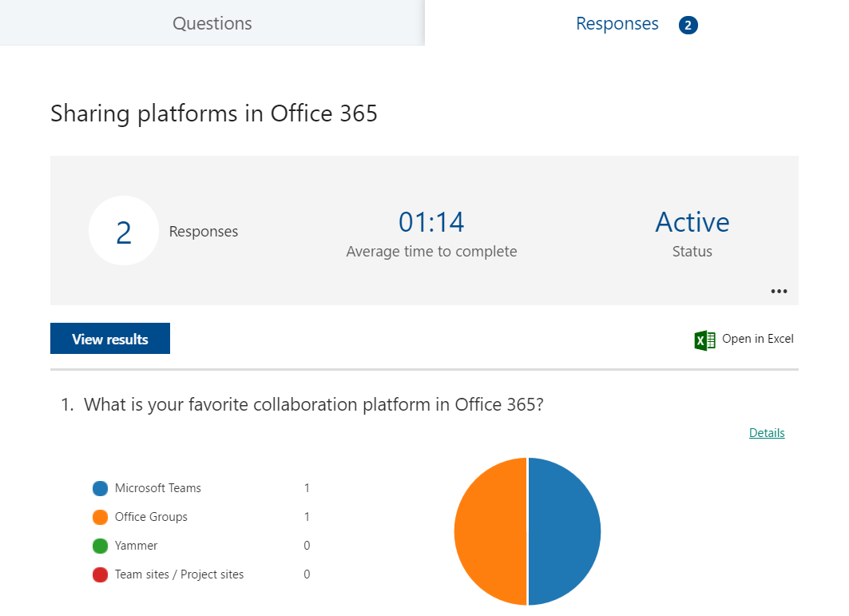Click the blue responses count badge
This screenshot has width=849, height=616.
tap(688, 25)
